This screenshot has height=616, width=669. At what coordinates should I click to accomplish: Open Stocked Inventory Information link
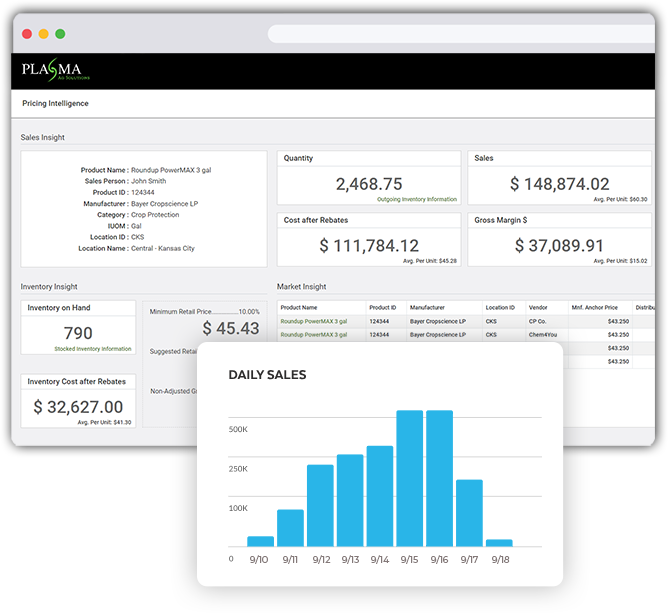point(93,349)
